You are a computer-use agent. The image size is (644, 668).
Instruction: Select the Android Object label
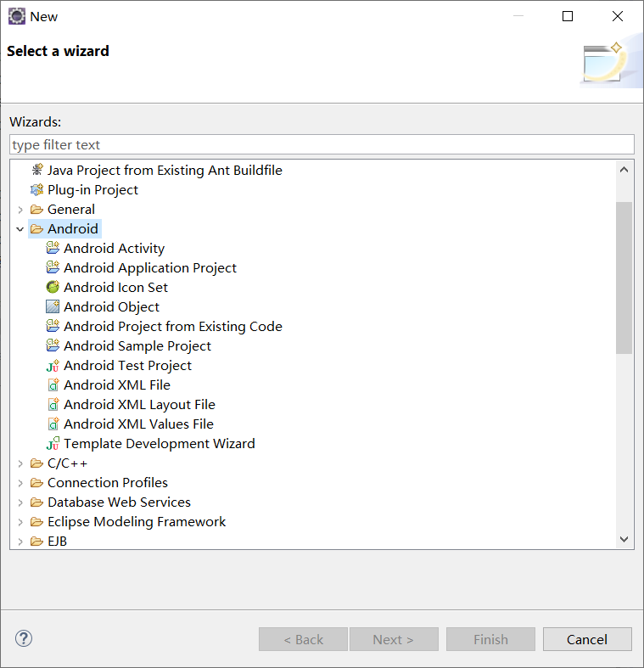click(x=112, y=306)
